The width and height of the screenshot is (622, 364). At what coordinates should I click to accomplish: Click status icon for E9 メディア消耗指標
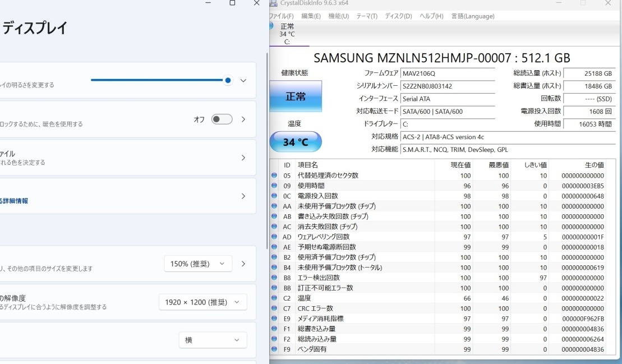pyautogui.click(x=274, y=319)
